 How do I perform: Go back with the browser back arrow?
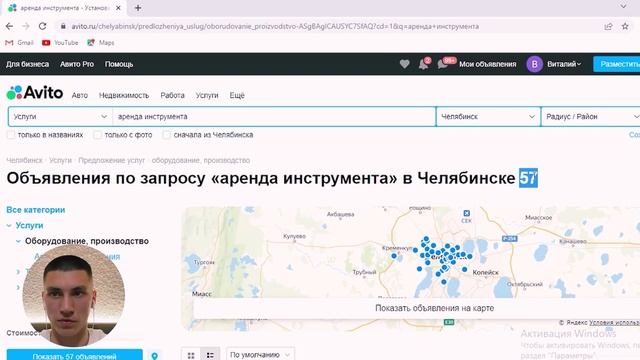pyautogui.click(x=9, y=26)
